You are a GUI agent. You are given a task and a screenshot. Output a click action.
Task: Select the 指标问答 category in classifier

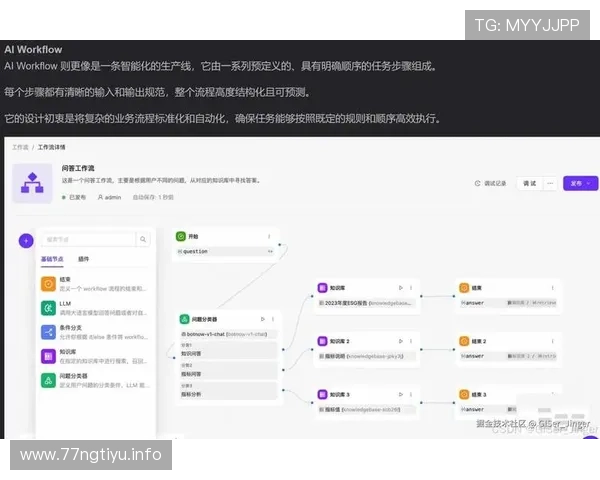coord(228,371)
